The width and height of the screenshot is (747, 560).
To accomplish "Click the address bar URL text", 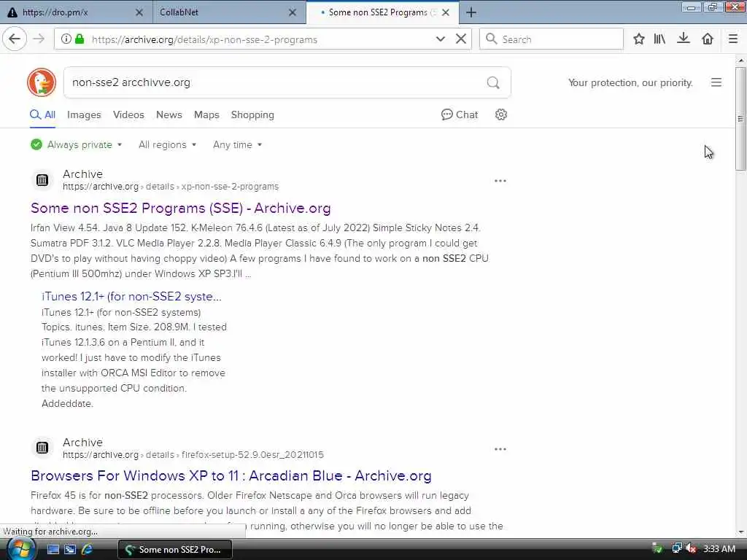I will tap(204, 39).
